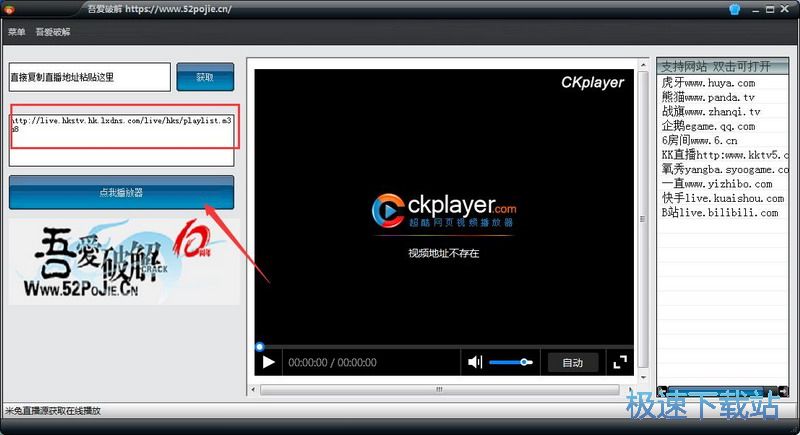Open the 吾爱破解 menu

point(52,32)
